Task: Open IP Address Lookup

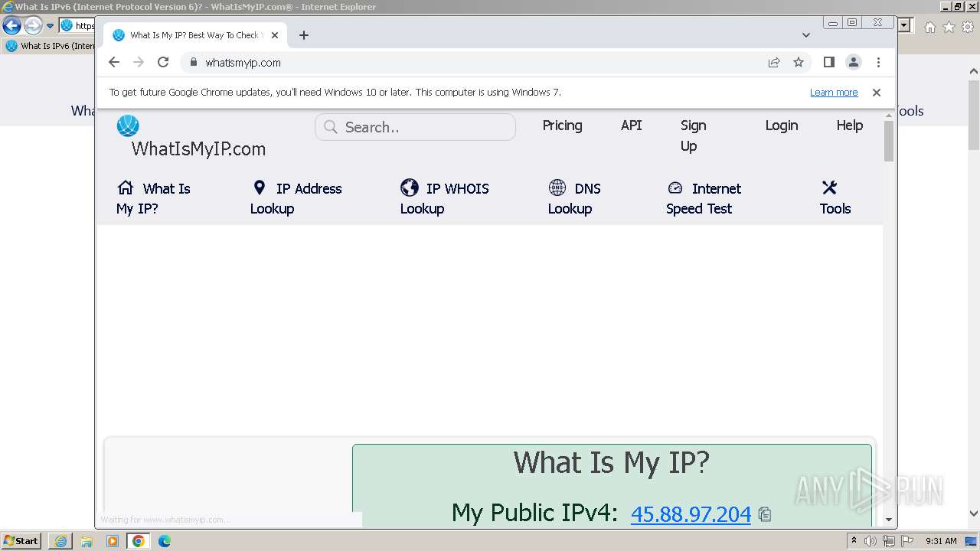Action: pyautogui.click(x=296, y=198)
